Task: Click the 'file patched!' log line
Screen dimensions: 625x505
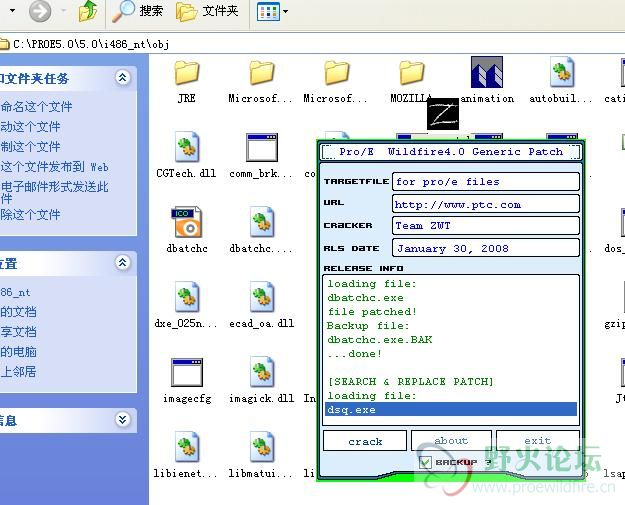Action: 372,312
